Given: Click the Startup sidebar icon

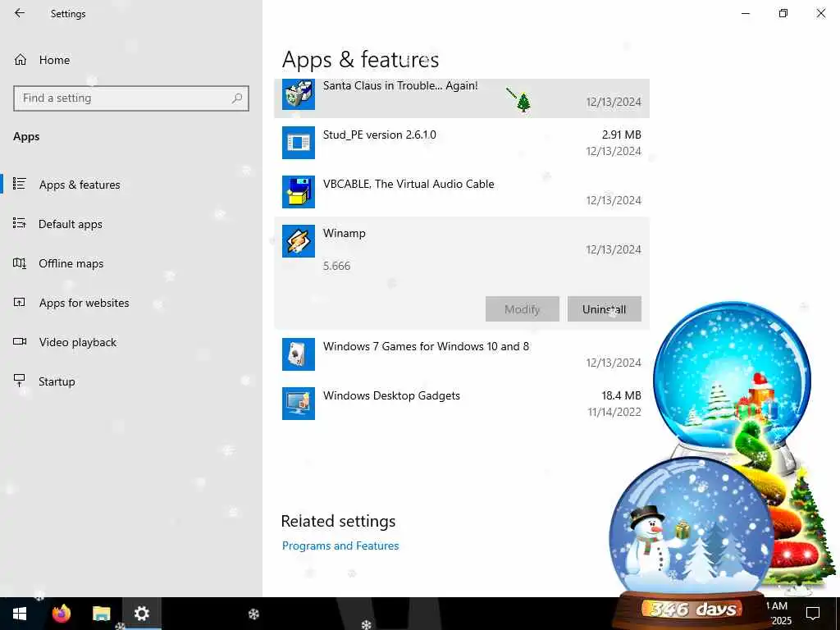Looking at the screenshot, I should coord(20,381).
